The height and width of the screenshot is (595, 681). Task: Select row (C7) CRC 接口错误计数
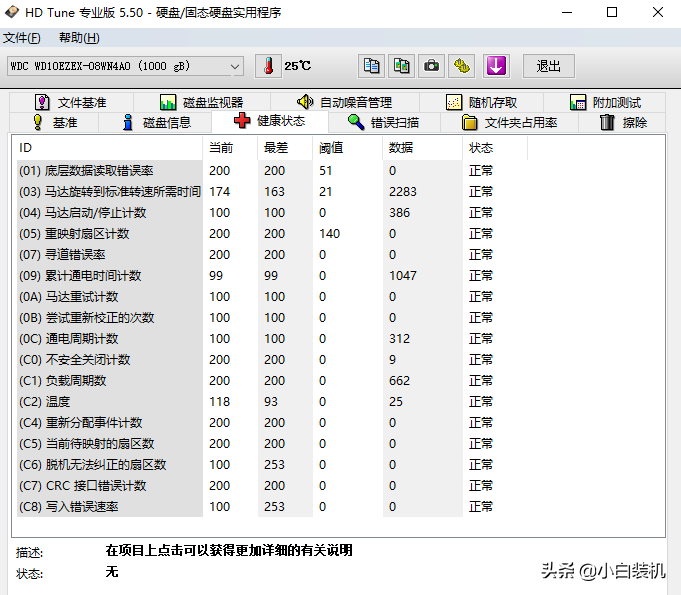point(272,486)
